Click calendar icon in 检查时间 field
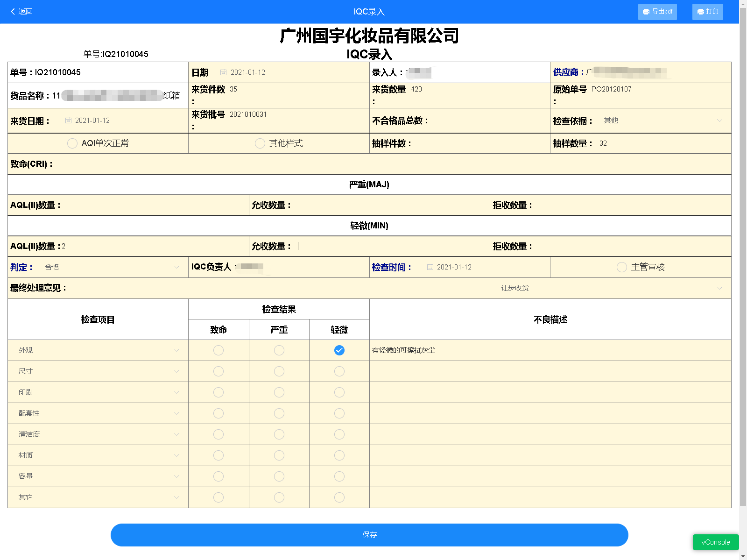This screenshot has width=747, height=560. pyautogui.click(x=430, y=267)
